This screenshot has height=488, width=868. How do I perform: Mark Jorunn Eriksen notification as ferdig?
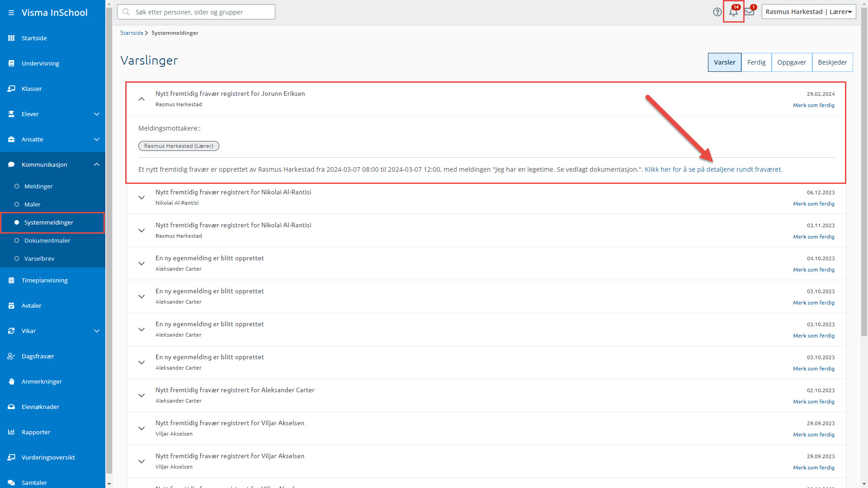tap(814, 105)
